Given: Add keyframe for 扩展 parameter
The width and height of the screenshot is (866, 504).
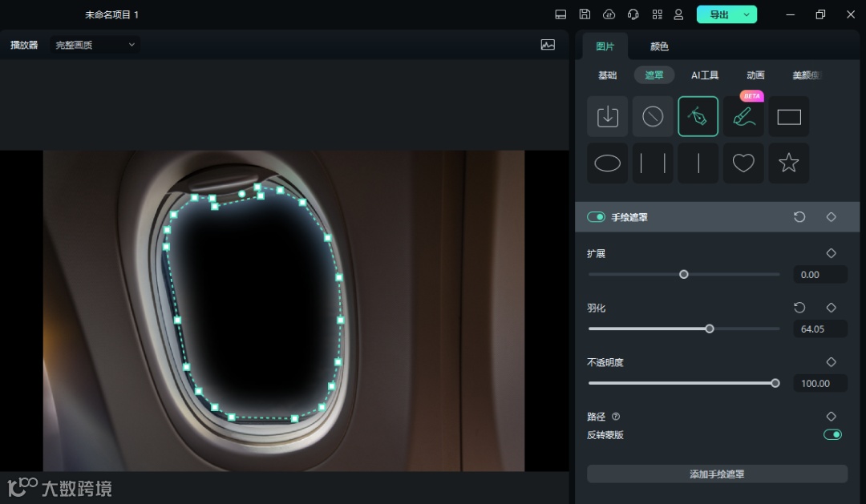Looking at the screenshot, I should point(832,253).
